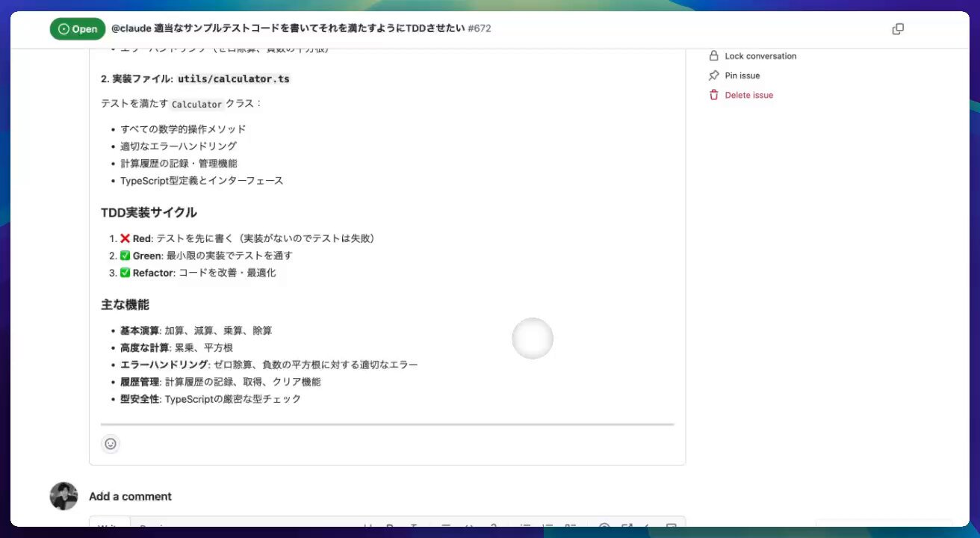Choose the Pin issue link
This screenshot has width=980, height=538.
click(742, 75)
